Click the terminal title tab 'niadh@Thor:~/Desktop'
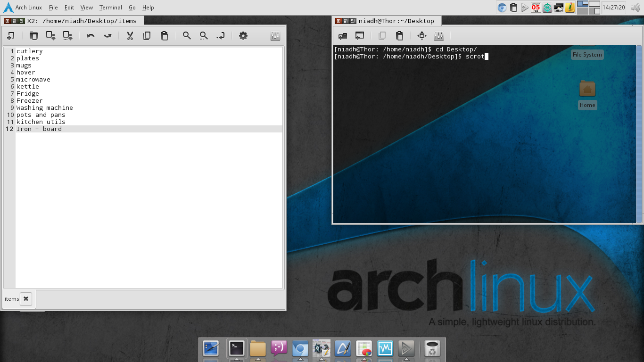Screen dimensions: 644x362 396,21
